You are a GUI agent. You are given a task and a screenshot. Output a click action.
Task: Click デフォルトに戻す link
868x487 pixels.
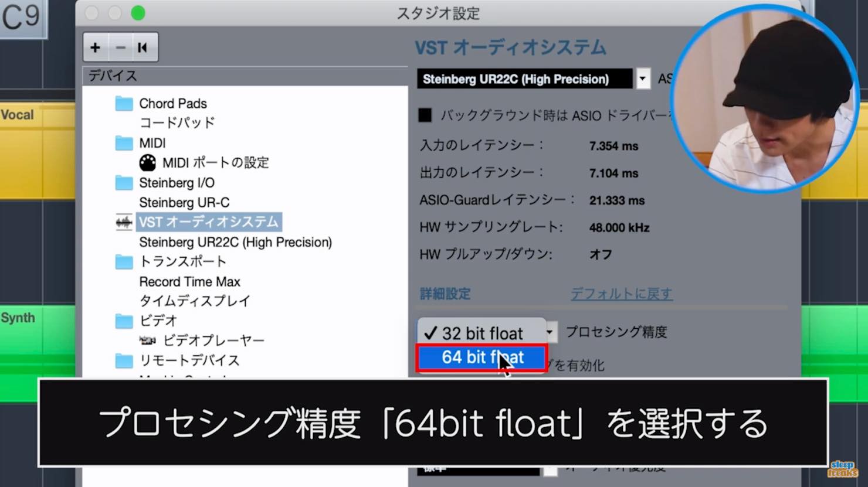tap(622, 294)
